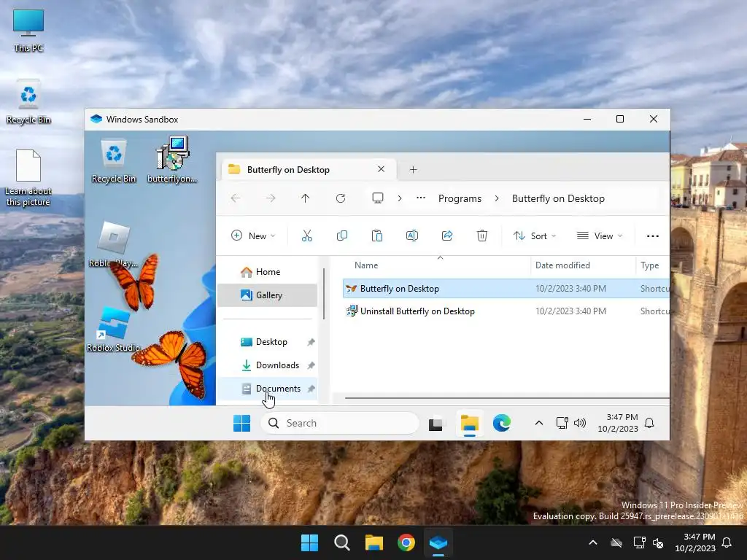Image resolution: width=747 pixels, height=560 pixels.
Task: Refresh the Butterfly on Desktop folder
Action: [x=341, y=198]
